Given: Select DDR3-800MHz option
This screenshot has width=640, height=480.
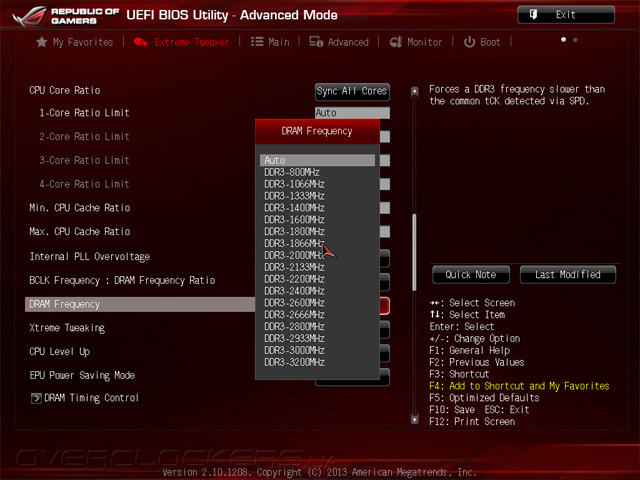Looking at the screenshot, I should [x=292, y=172].
